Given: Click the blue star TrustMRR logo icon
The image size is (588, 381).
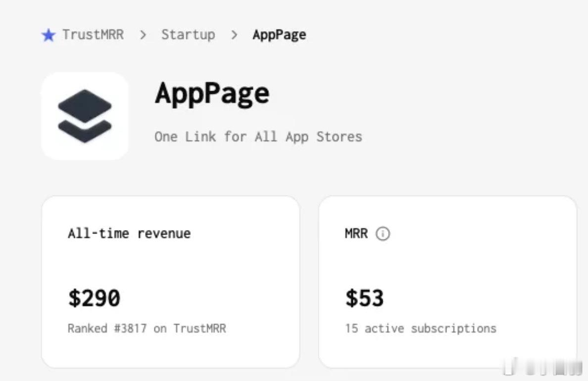Looking at the screenshot, I should pyautogui.click(x=49, y=35).
